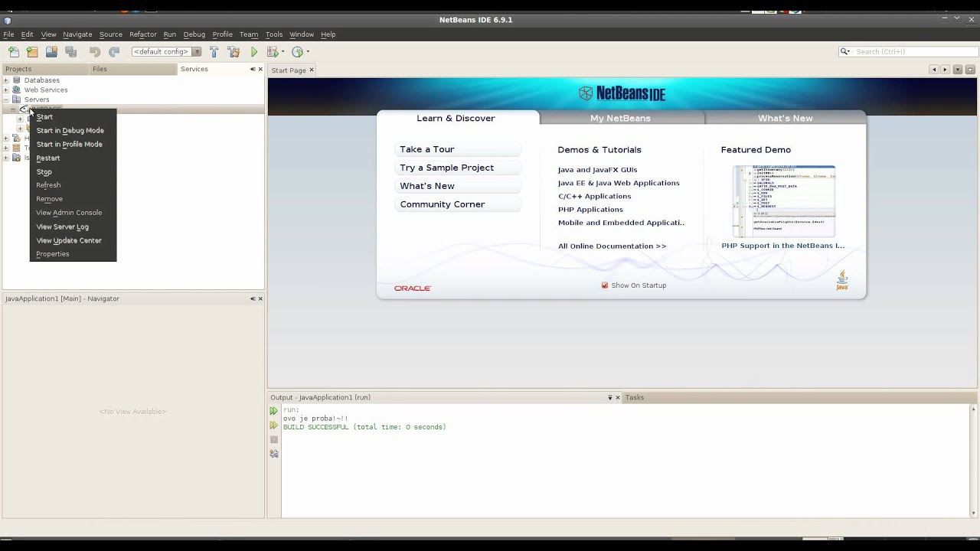Viewport: 980px width, 551px height.
Task: Toggle the Show On Startup checkbox
Action: click(x=605, y=285)
